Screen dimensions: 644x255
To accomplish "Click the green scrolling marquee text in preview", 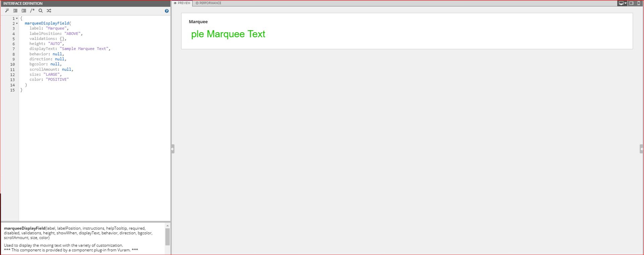I will pos(228,34).
